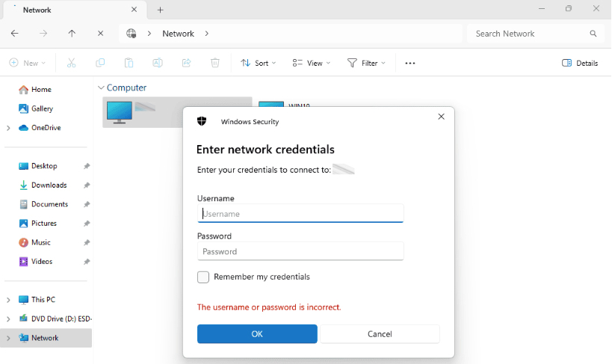Expand This PC in navigation pane
612x364 pixels.
tap(8, 300)
